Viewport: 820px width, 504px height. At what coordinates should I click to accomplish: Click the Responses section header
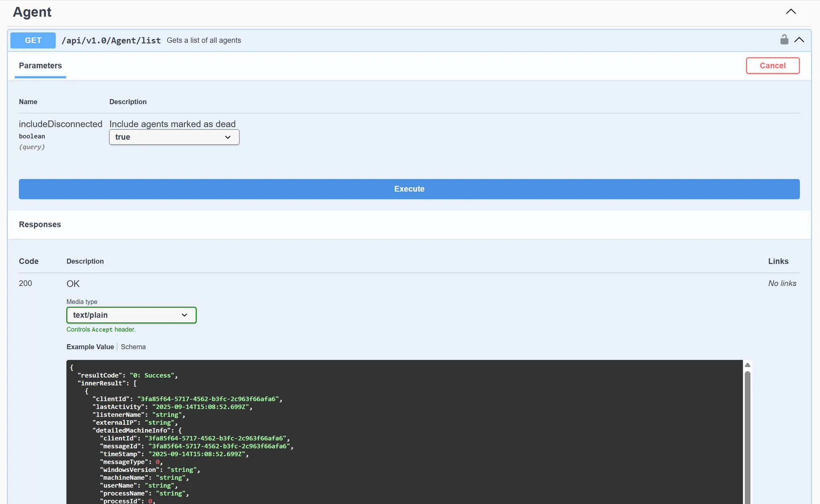click(40, 225)
